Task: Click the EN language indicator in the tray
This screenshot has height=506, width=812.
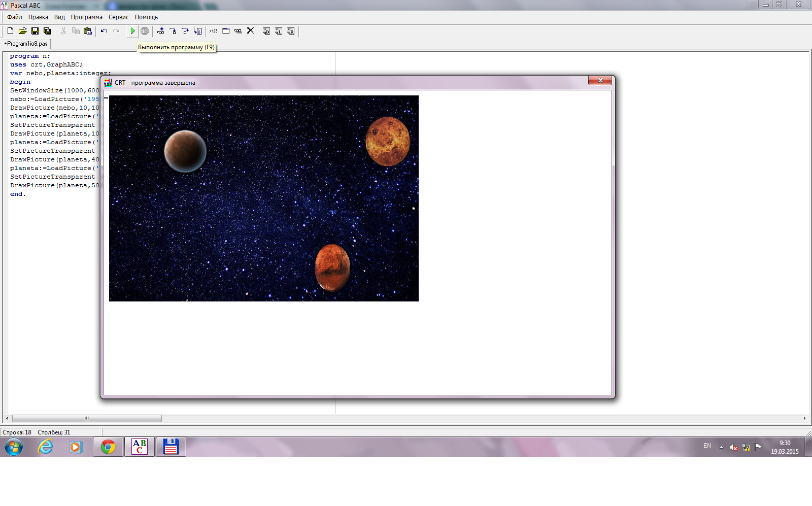Action: pyautogui.click(x=707, y=446)
